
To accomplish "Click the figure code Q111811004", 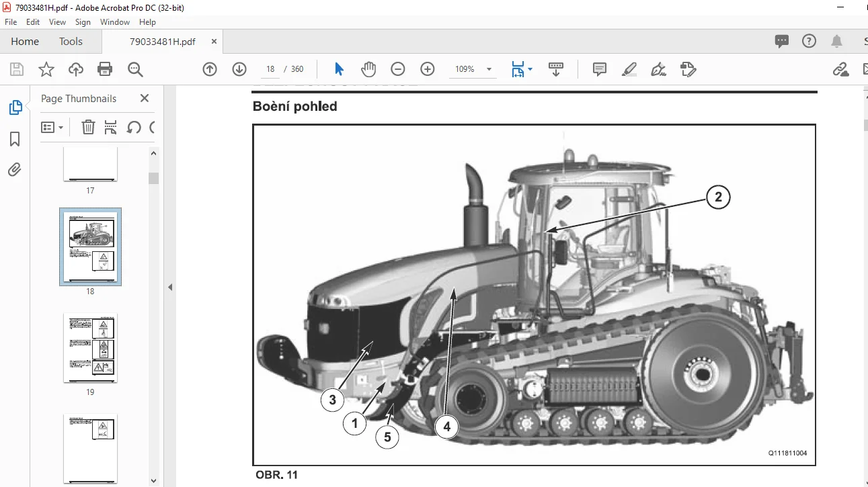I will click(x=788, y=453).
